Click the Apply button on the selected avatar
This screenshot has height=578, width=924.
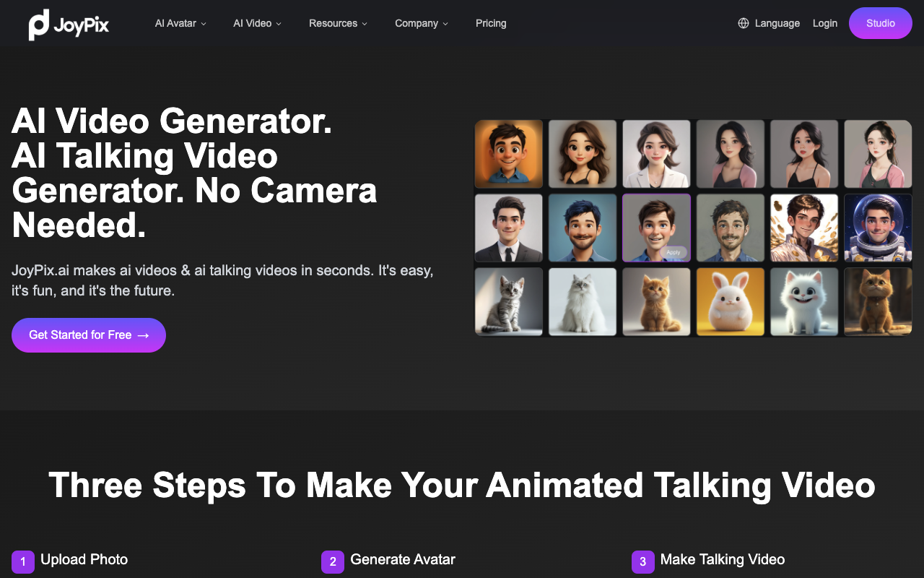pyautogui.click(x=673, y=252)
